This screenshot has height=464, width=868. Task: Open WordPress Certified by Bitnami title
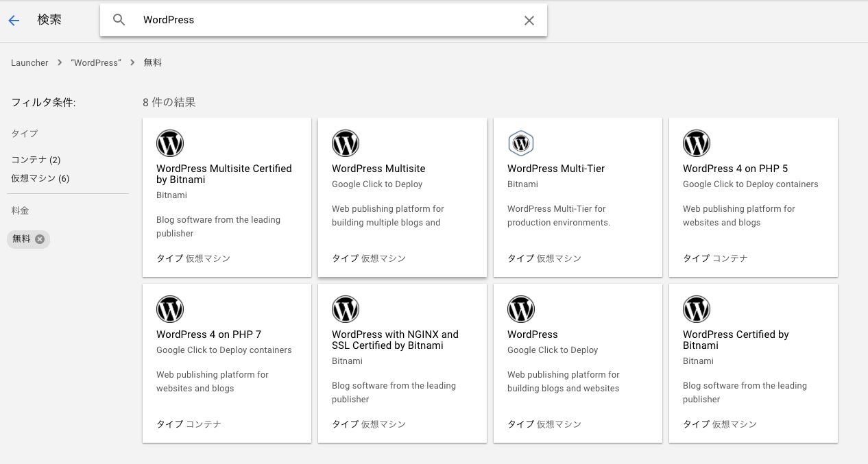736,340
